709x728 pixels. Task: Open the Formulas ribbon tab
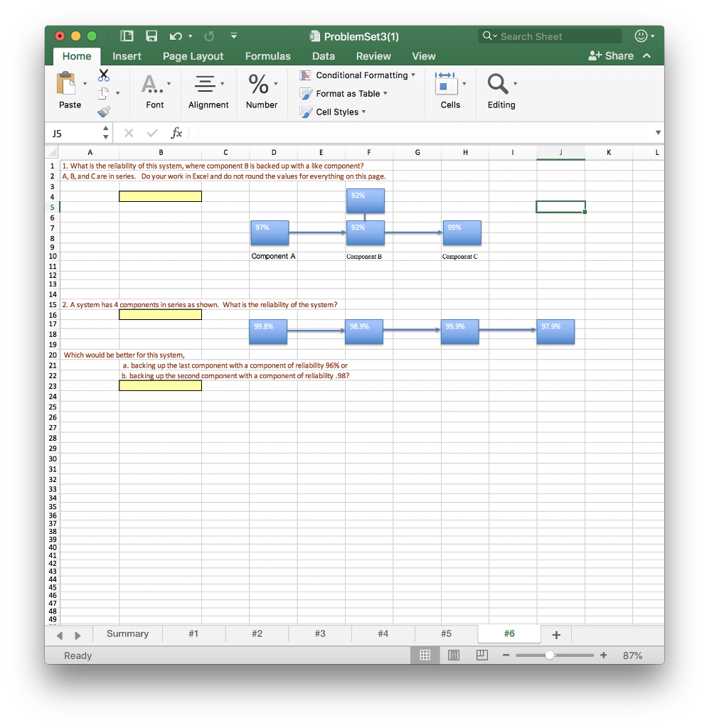[x=267, y=56]
